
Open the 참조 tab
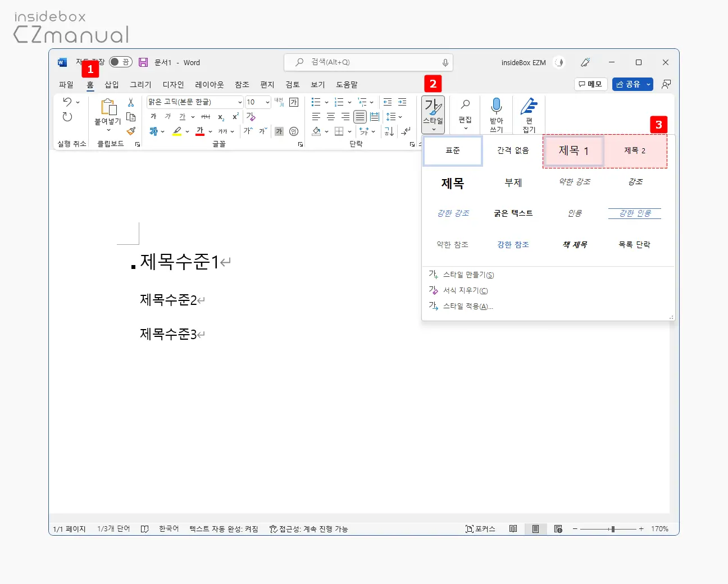click(242, 84)
